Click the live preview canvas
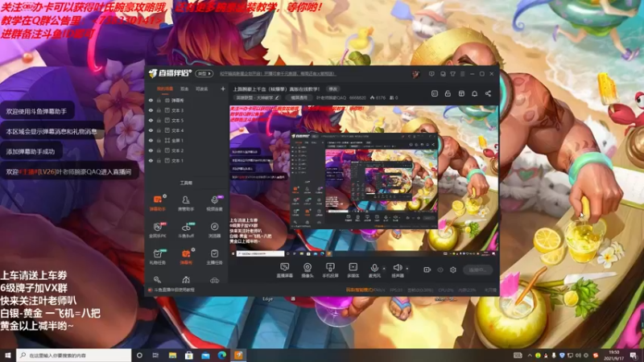 [364, 182]
